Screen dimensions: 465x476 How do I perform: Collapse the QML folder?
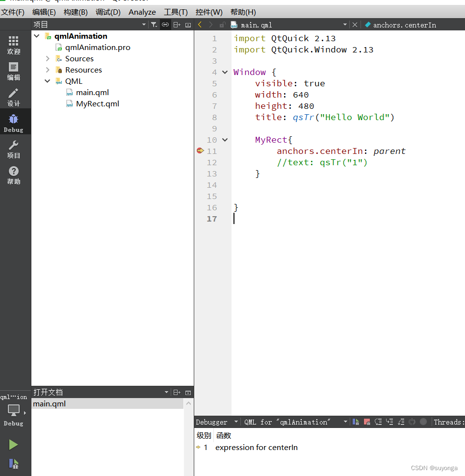pyautogui.click(x=48, y=81)
